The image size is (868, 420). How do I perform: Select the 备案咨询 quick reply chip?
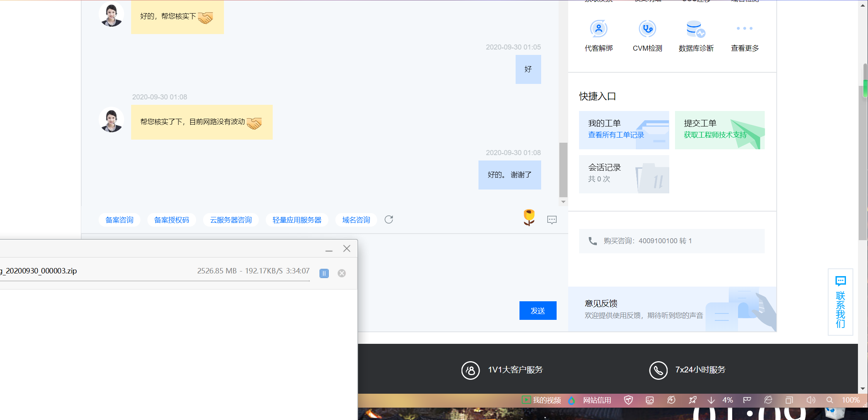[119, 220]
